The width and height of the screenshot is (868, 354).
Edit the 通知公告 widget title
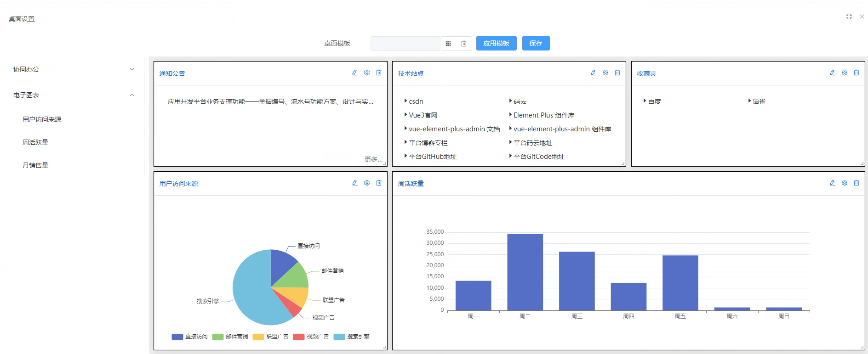(355, 73)
